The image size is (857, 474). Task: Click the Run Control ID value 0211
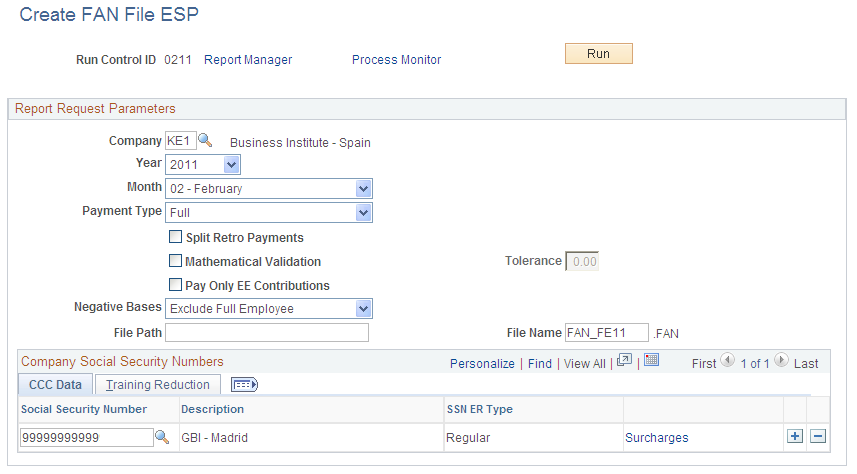[x=178, y=60]
